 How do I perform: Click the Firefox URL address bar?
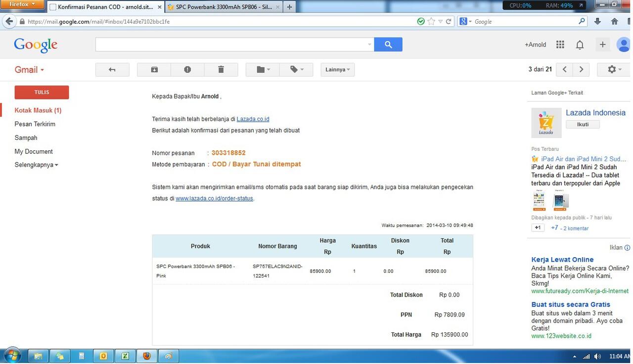218,22
